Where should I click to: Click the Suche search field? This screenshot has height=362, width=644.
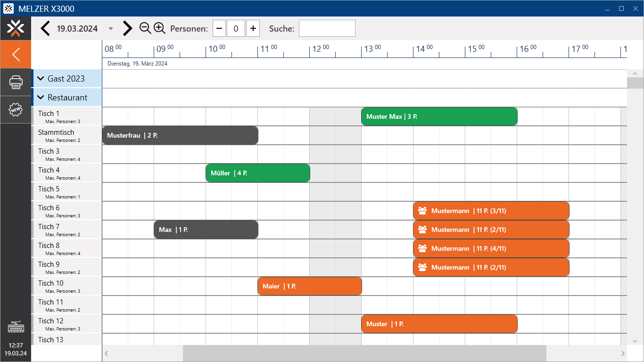(327, 29)
